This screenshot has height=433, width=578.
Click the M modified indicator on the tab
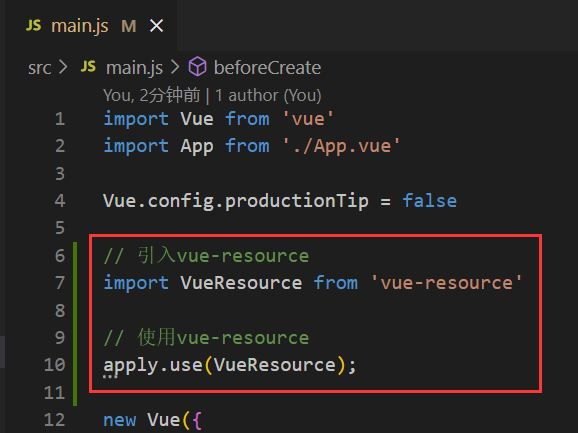129,26
